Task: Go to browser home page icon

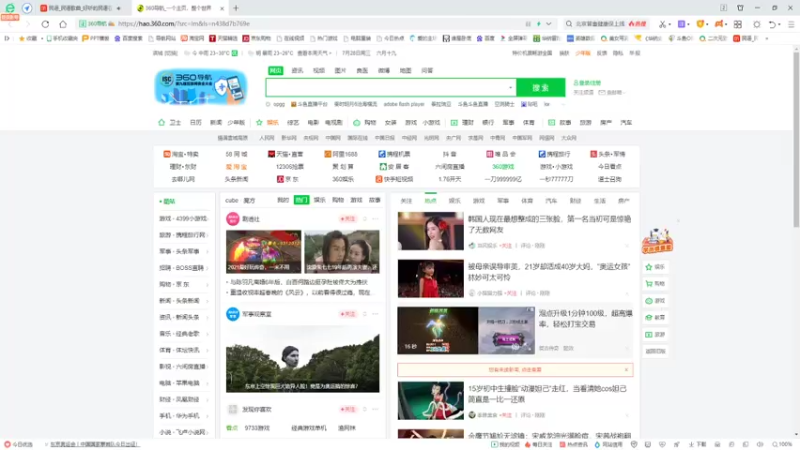Action: [63, 24]
